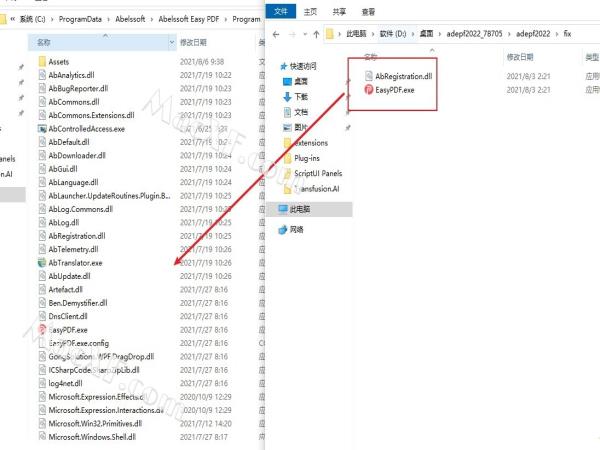Select AbRegistration.dll in left window
The height and width of the screenshot is (450, 600).
[x=77, y=236]
